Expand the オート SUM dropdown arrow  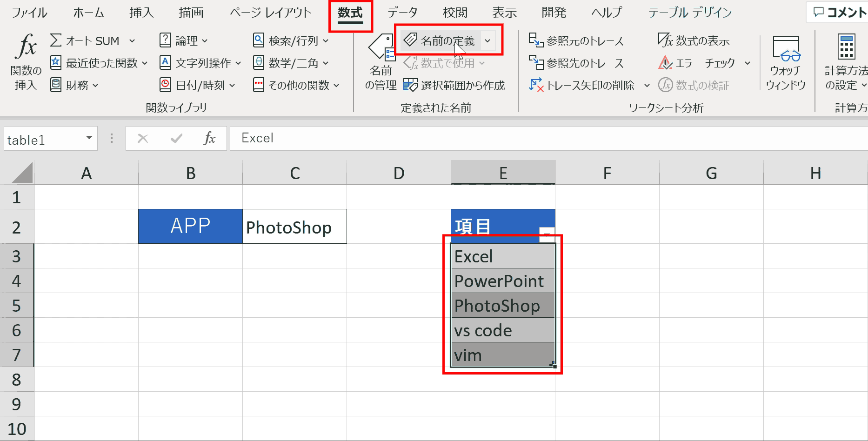[132, 41]
